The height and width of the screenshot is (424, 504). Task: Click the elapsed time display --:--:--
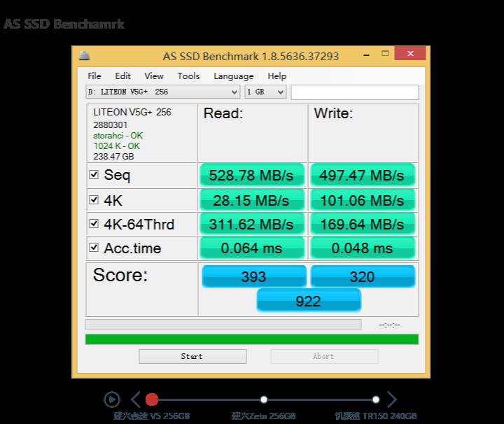[389, 325]
